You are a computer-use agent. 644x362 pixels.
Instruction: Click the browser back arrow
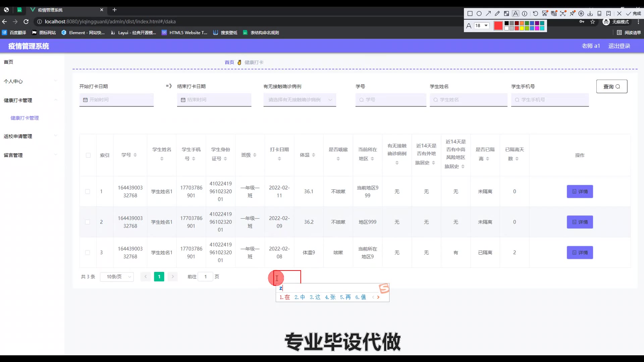click(x=4, y=22)
